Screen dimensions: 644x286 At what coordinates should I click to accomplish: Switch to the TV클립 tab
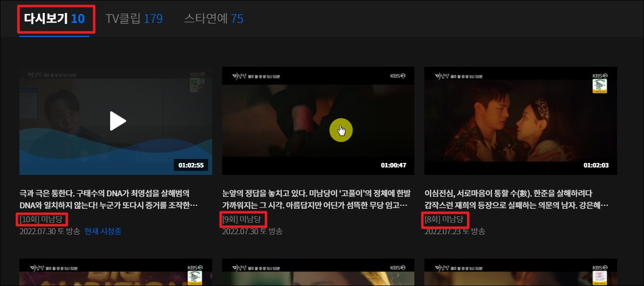[x=134, y=19]
